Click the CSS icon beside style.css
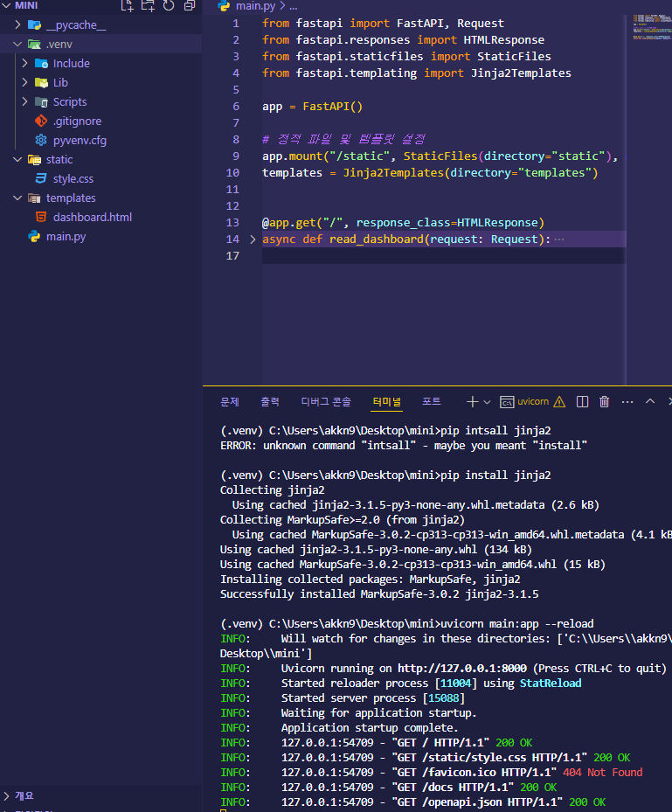Image resolution: width=672 pixels, height=812 pixels. pos(41,178)
